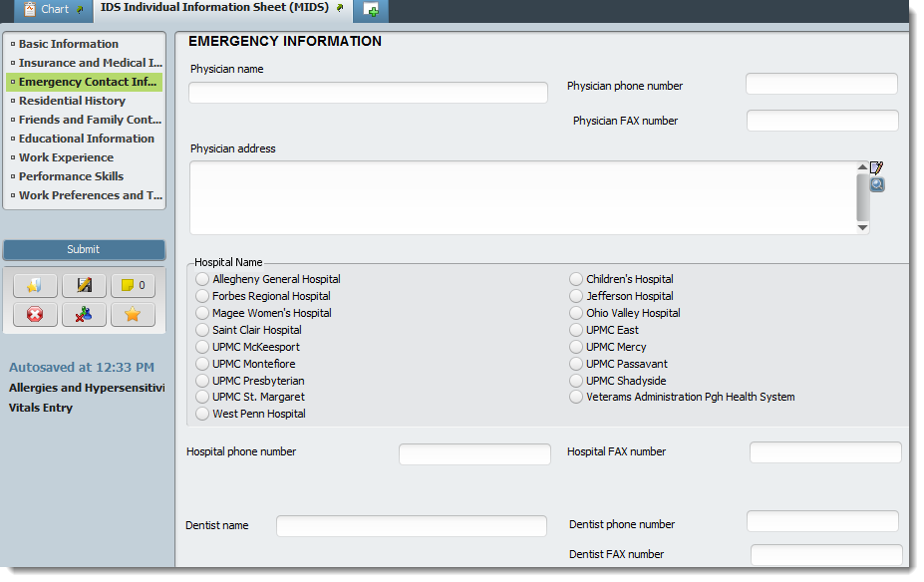Image resolution: width=924 pixels, height=582 pixels.
Task: Open the Vitals Entry link
Action: click(x=41, y=408)
